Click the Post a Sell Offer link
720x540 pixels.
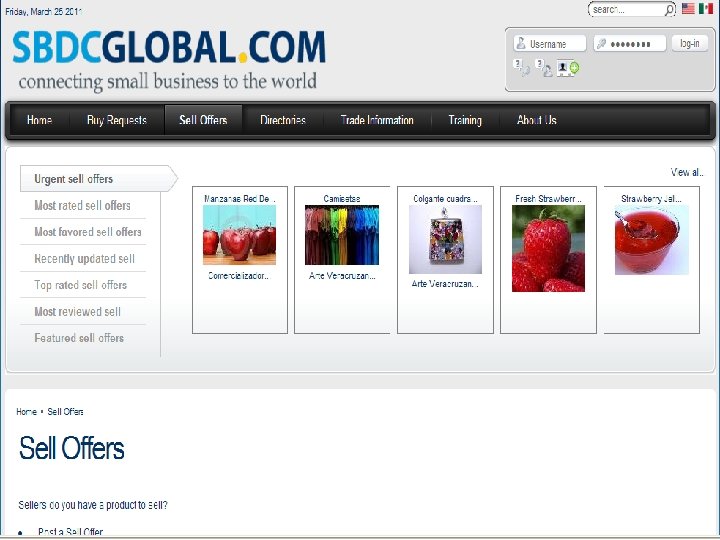click(x=70, y=532)
